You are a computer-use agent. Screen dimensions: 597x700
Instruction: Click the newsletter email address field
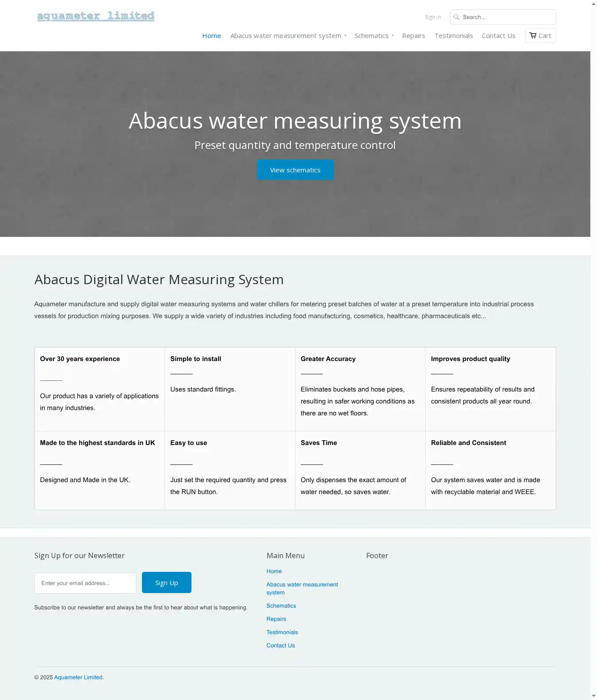85,583
